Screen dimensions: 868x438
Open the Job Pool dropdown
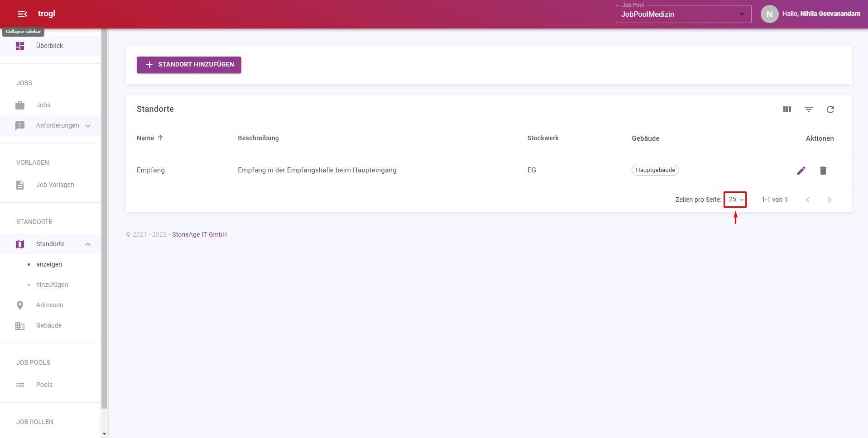(683, 14)
